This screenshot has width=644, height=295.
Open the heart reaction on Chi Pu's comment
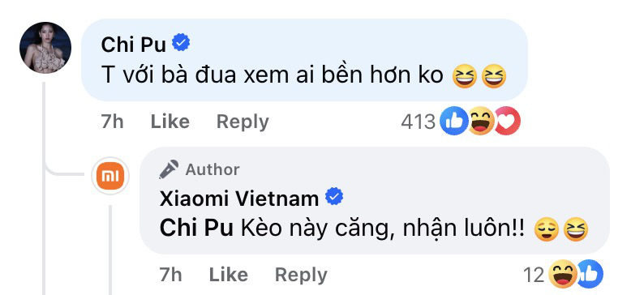(x=508, y=121)
